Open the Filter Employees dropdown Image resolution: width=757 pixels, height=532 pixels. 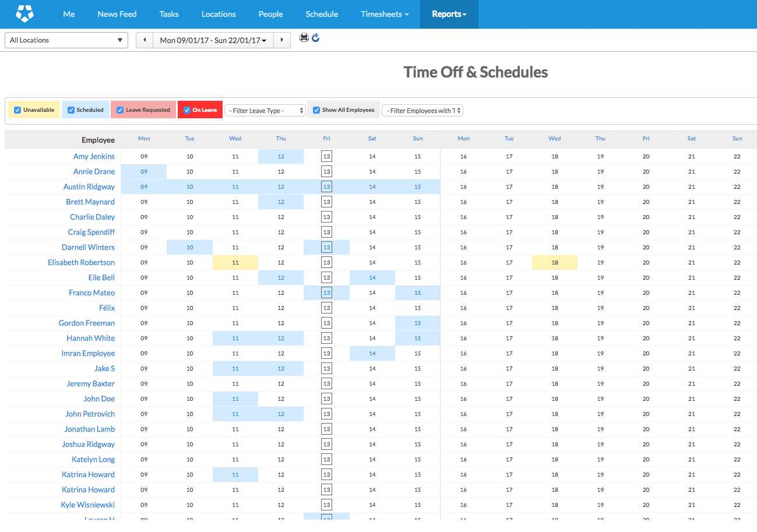pos(422,111)
